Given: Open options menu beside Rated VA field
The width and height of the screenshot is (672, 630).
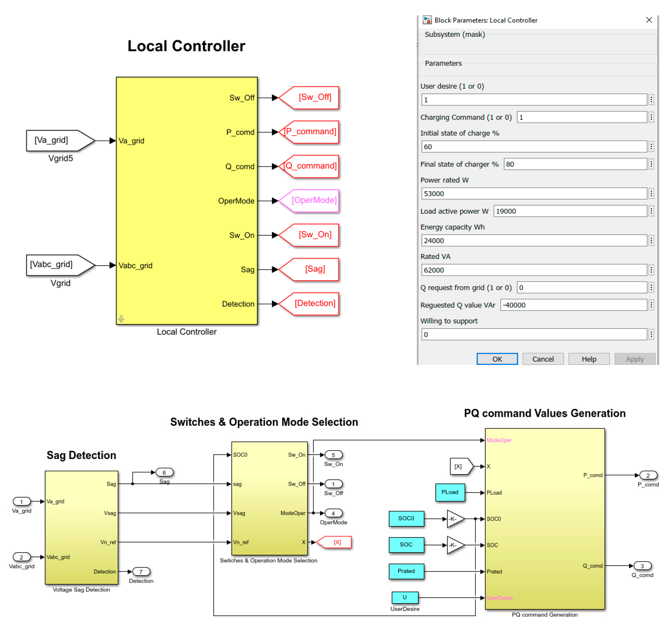Looking at the screenshot, I should point(651,270).
